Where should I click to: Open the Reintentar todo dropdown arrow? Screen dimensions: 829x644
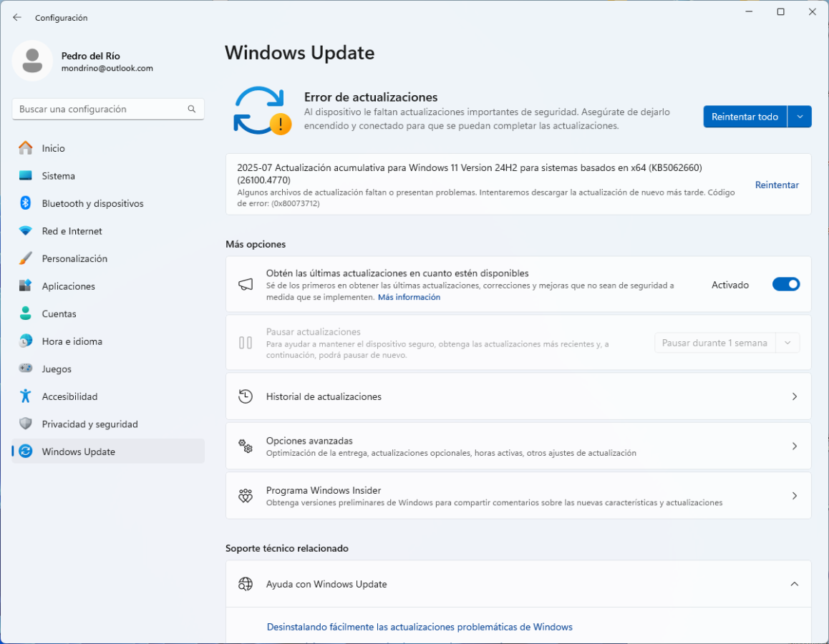[x=800, y=117]
